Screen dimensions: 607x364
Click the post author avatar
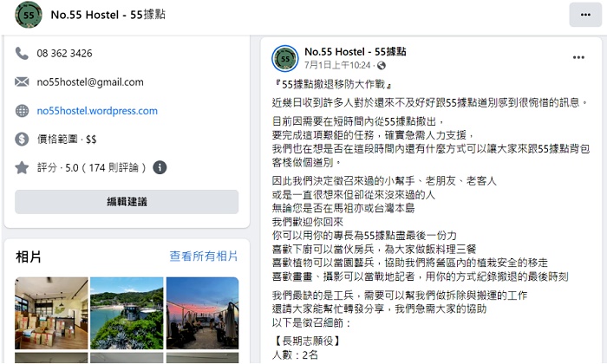pos(285,58)
